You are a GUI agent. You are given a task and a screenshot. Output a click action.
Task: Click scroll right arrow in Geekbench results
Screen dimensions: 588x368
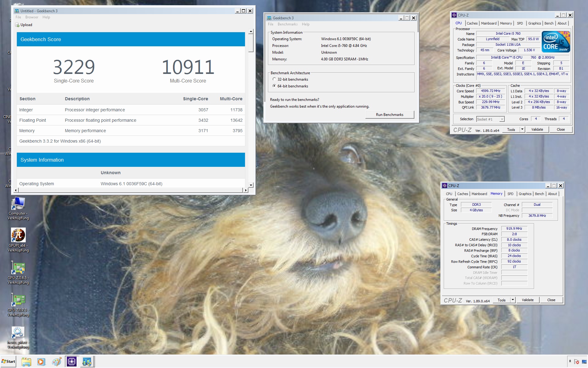coord(245,190)
